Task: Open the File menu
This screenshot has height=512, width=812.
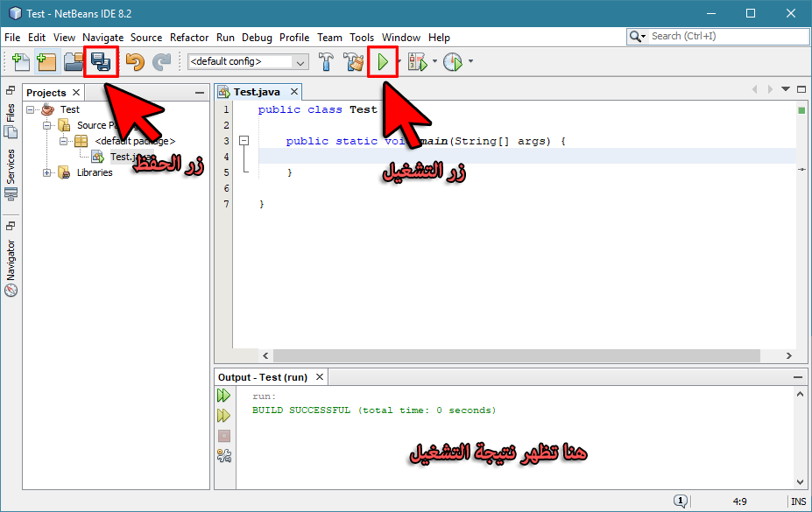Action: (12, 38)
